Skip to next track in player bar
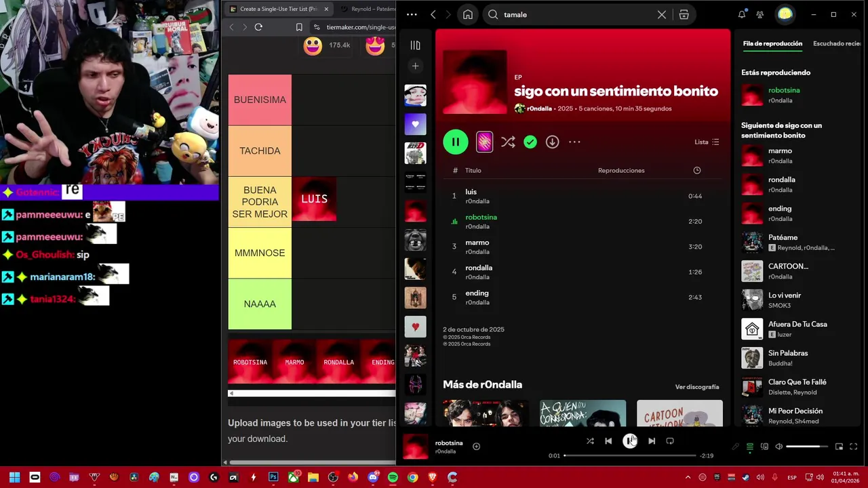The height and width of the screenshot is (488, 868). pos(652,441)
